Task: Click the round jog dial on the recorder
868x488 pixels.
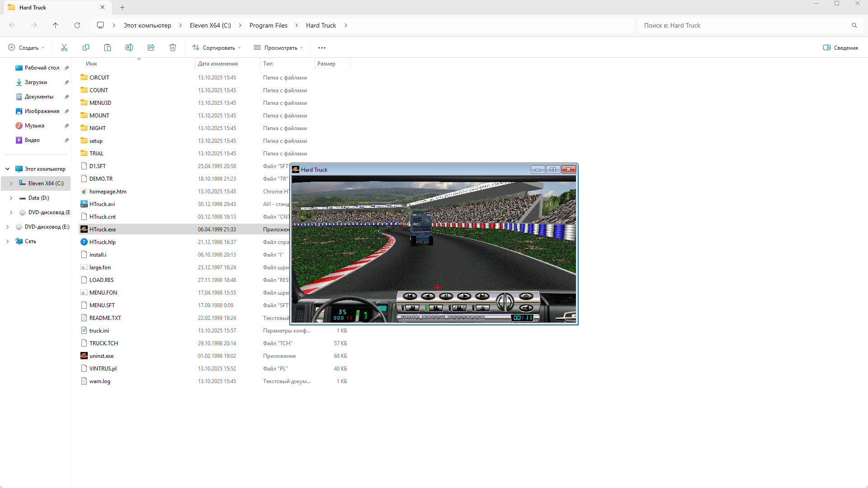Action: [x=505, y=302]
